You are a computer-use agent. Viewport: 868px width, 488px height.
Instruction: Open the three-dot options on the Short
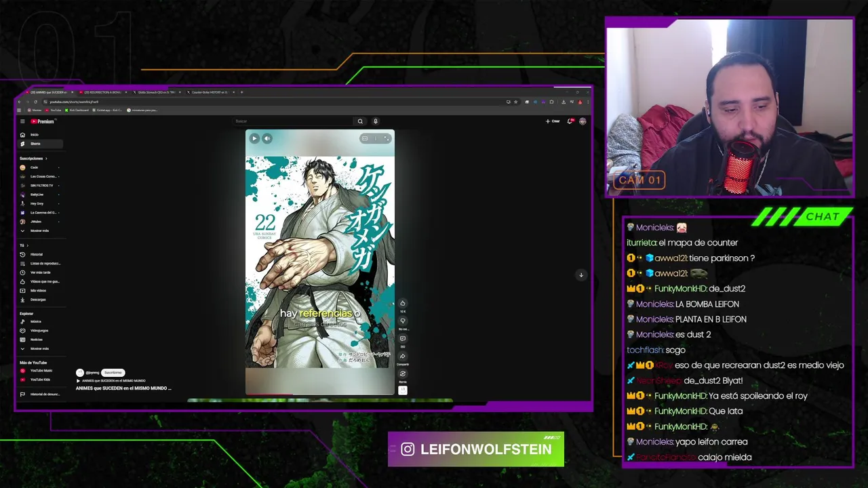coord(376,138)
